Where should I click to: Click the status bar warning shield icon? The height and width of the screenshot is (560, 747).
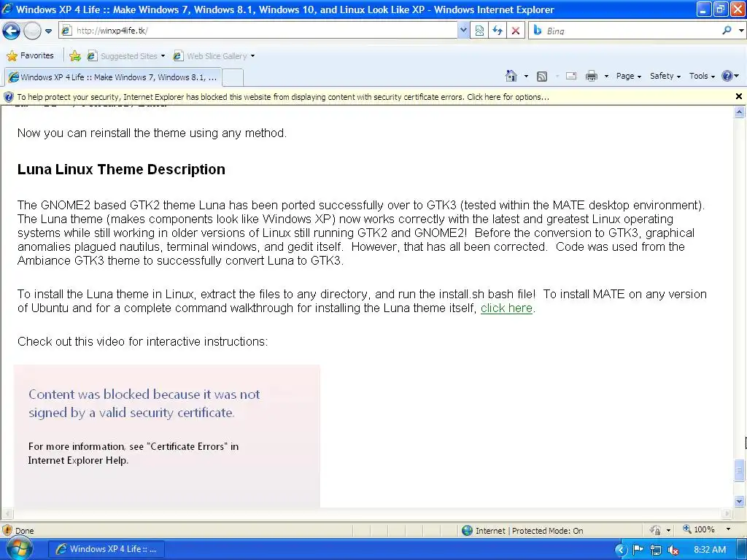point(7,530)
